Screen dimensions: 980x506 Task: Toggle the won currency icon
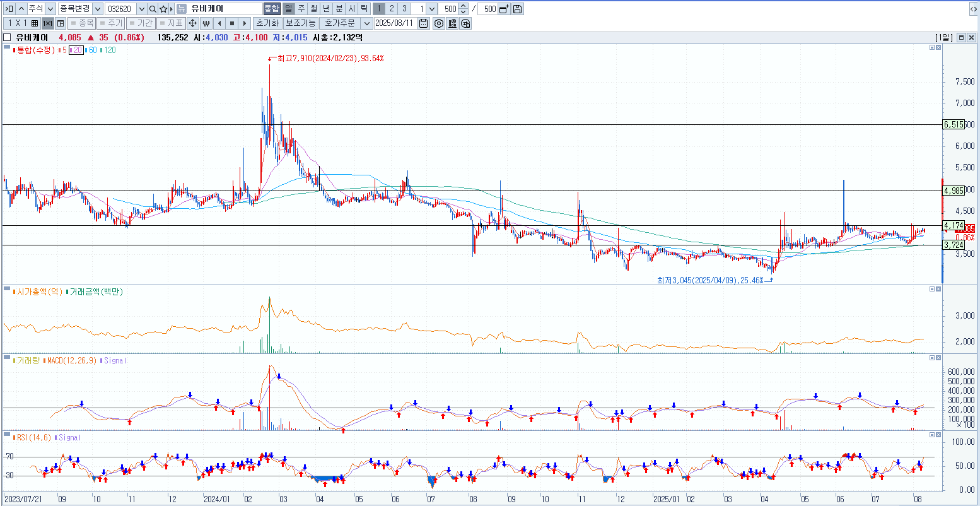tap(206, 23)
